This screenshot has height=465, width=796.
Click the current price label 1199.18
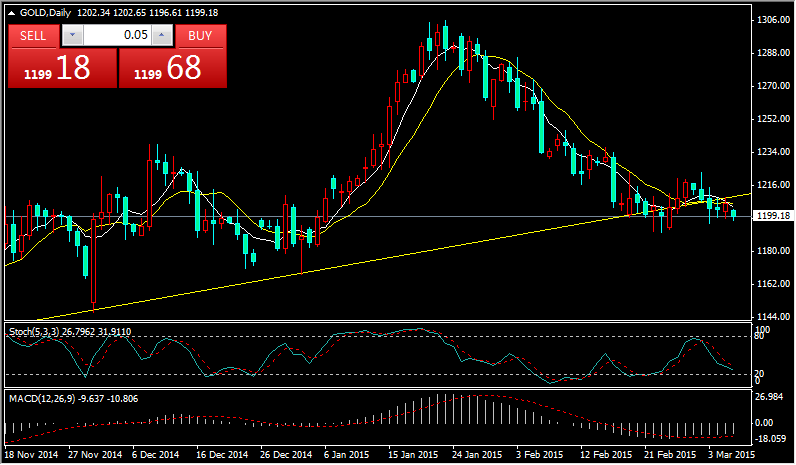[773, 216]
